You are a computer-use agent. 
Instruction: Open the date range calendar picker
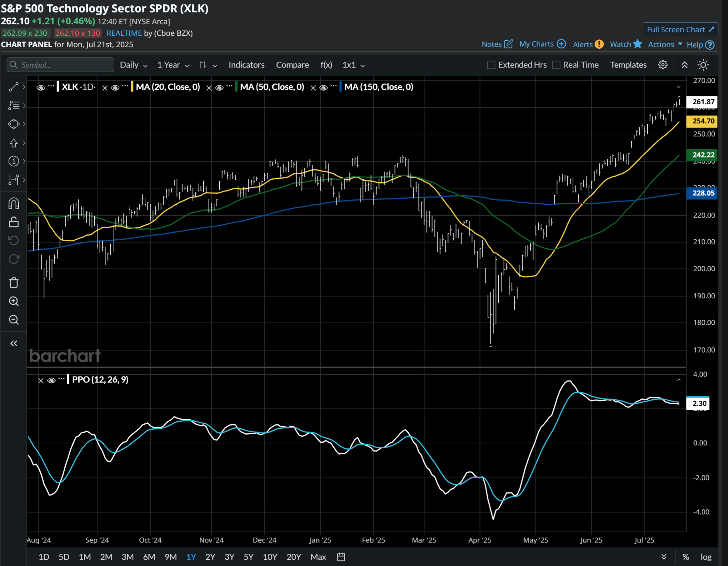341,557
